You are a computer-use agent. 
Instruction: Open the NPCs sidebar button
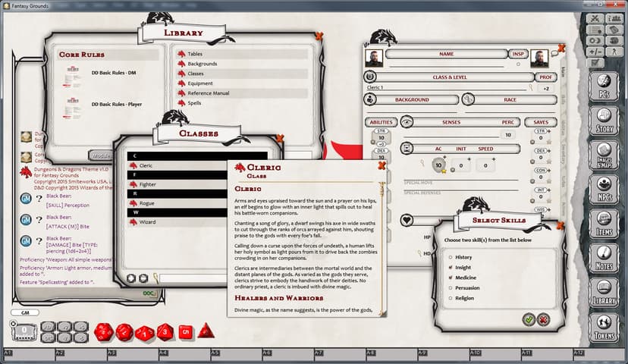604,189
